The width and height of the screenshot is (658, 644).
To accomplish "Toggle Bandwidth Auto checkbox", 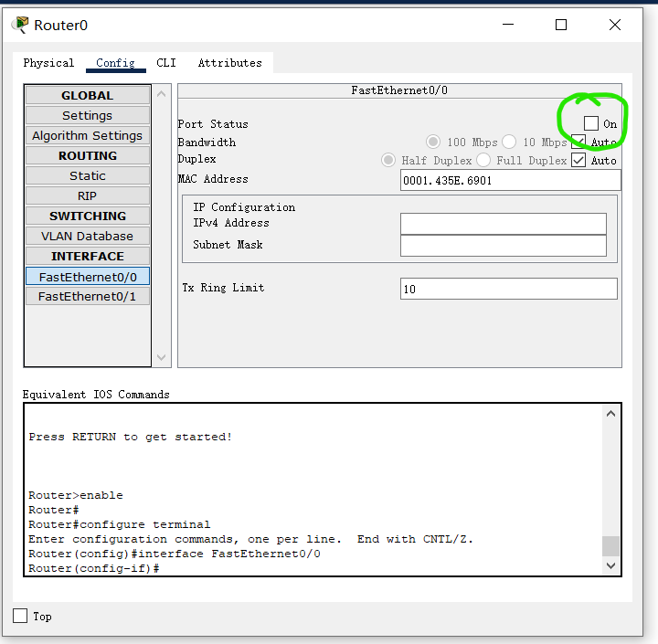I will [578, 142].
